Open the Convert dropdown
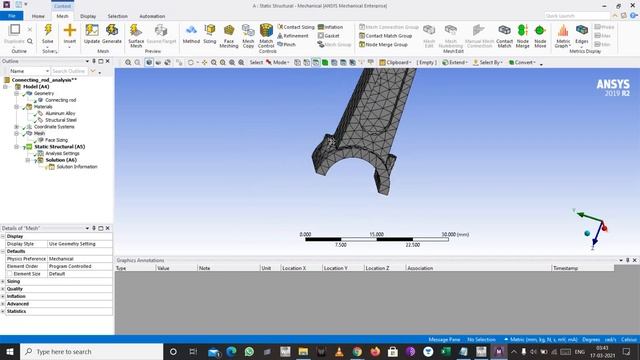 (x=522, y=62)
